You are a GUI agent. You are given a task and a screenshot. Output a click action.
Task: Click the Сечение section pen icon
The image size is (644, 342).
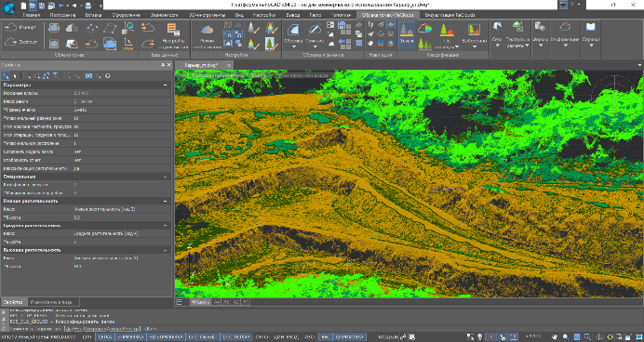click(x=315, y=30)
